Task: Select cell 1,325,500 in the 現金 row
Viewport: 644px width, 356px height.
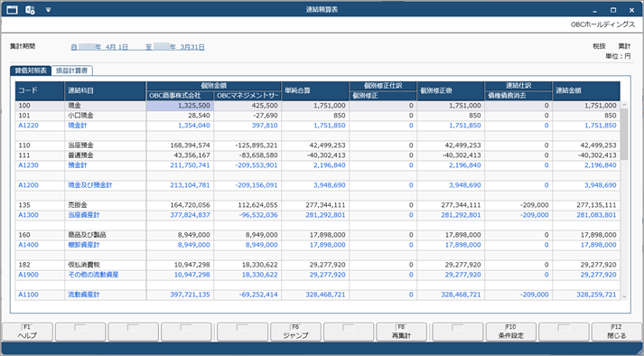Action: pyautogui.click(x=180, y=106)
